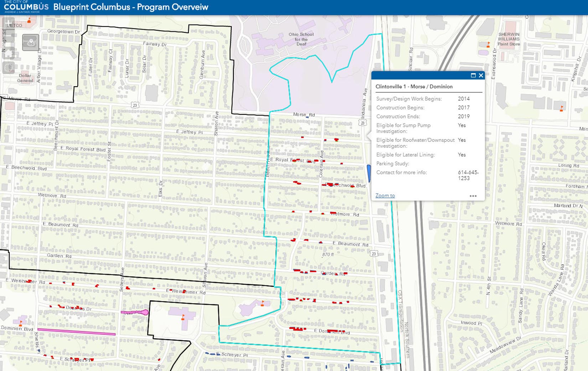Image resolution: width=588 pixels, height=371 pixels.
Task: Click the City of Columbus logo
Action: point(26,7)
